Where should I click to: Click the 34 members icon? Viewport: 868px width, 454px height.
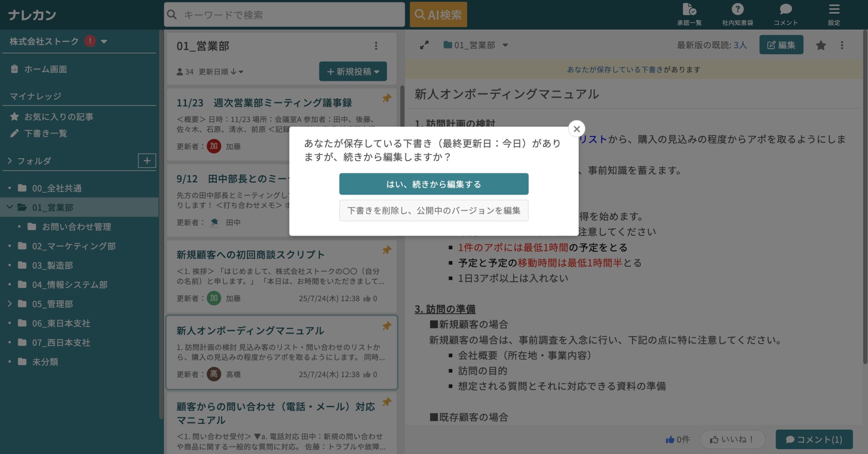[185, 72]
